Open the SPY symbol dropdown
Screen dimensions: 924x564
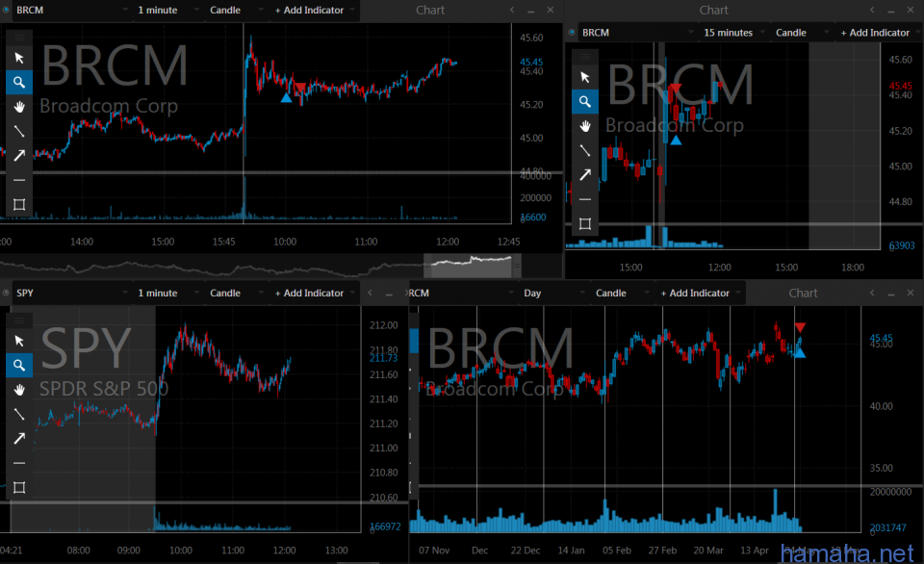(x=71, y=293)
